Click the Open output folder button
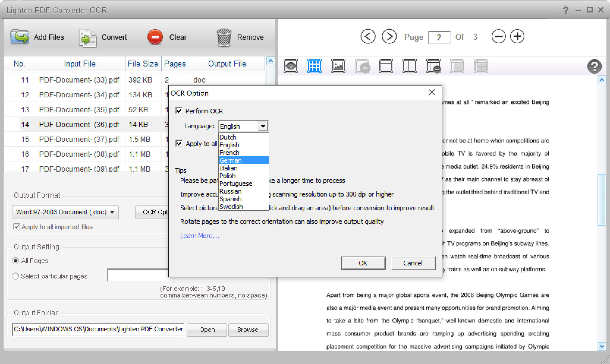Viewport: 610px width, 364px height. point(207,330)
